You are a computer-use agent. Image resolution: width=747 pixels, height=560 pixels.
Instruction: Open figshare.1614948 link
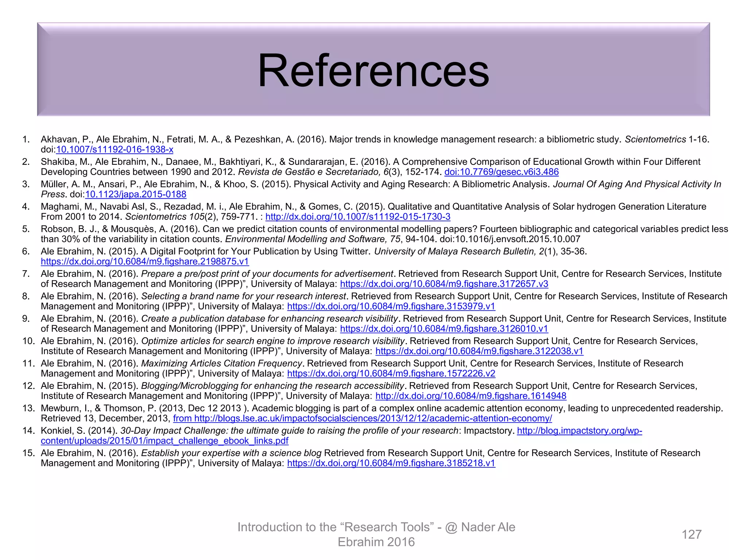[x=471, y=396]
